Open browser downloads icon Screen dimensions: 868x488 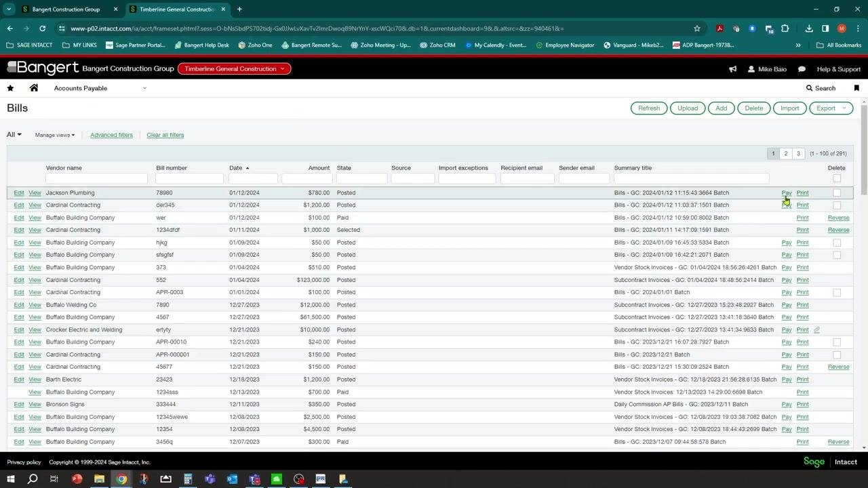click(x=809, y=28)
